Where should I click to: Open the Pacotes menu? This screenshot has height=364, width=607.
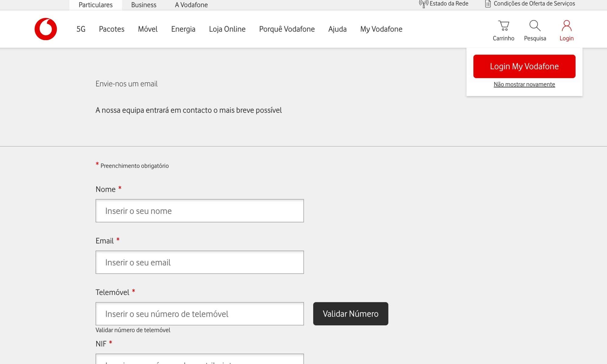(x=112, y=29)
